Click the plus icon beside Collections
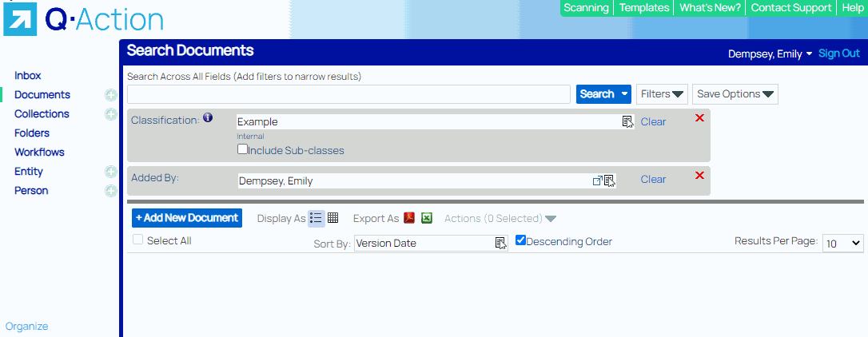The image size is (868, 337). (x=111, y=114)
